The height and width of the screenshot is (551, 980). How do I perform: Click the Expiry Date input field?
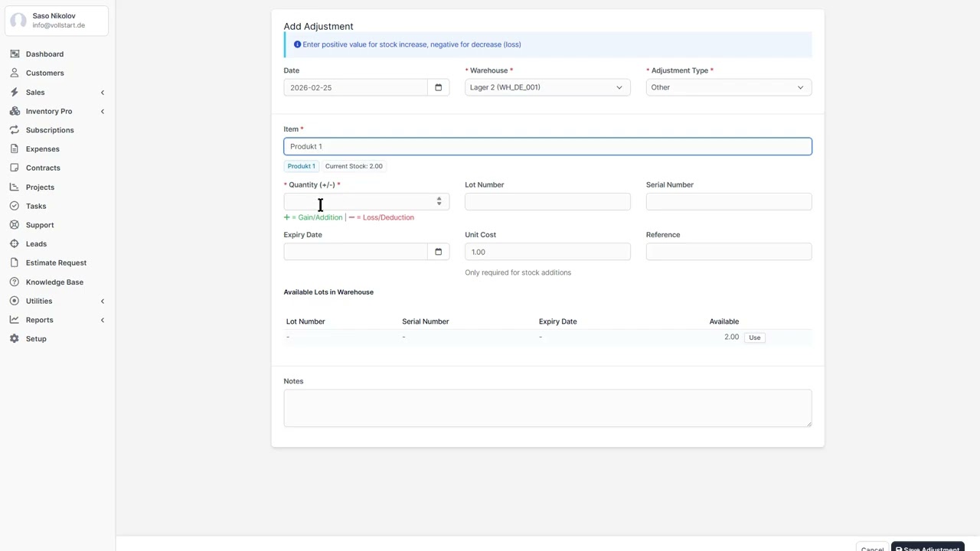pyautogui.click(x=355, y=252)
